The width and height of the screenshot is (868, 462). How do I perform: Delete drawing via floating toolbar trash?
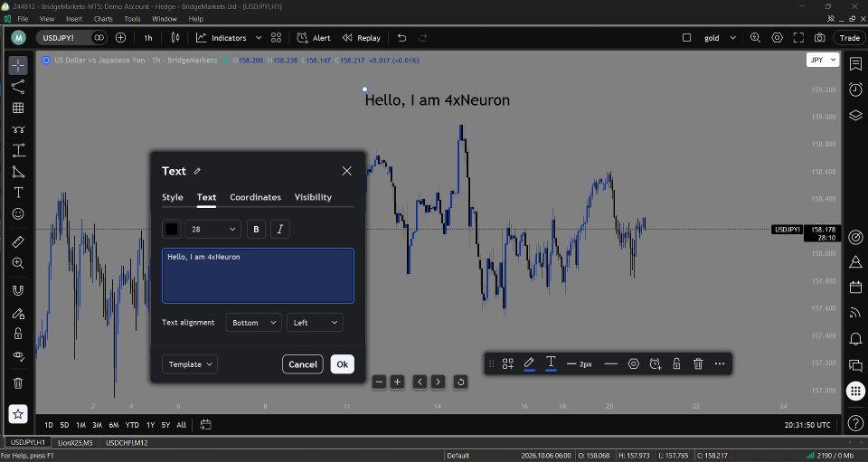(698, 363)
